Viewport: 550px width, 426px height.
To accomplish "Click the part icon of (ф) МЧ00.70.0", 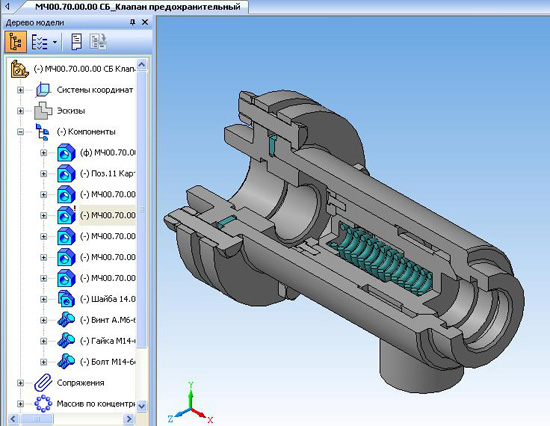I will click(x=66, y=153).
